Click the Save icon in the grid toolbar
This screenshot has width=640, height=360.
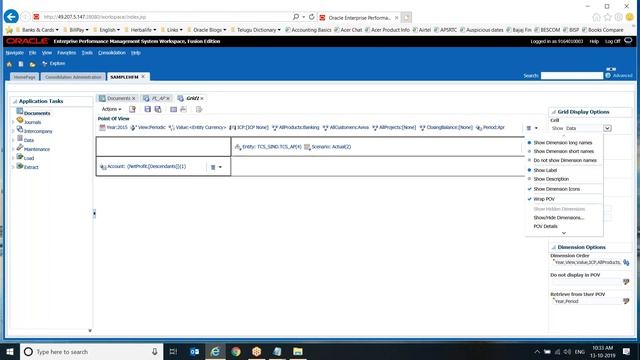pyautogui.click(x=148, y=109)
